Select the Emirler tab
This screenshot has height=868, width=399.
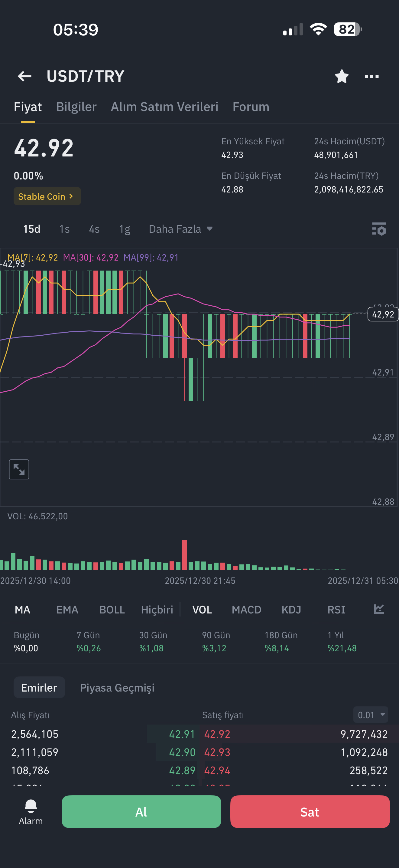coord(39,687)
